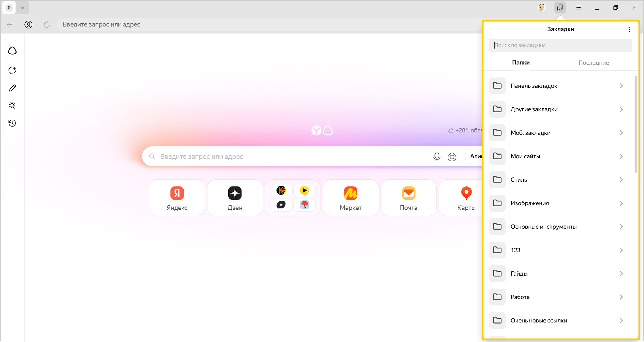Open the Яндекс tile

[x=177, y=198]
